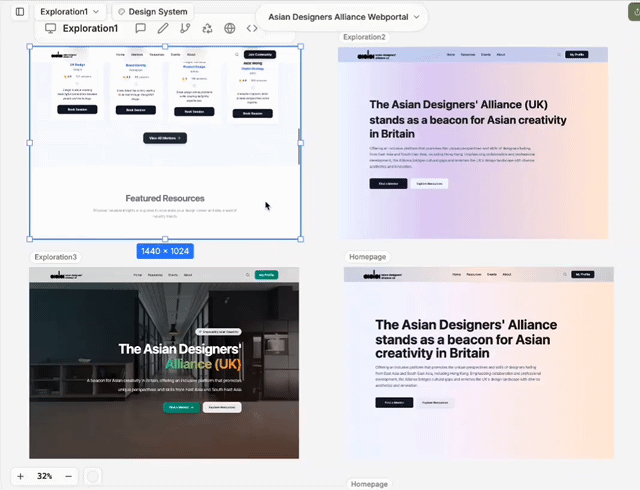Click View All Mentors button in Exploration1 frame
The height and width of the screenshot is (490, 640).
tap(165, 138)
